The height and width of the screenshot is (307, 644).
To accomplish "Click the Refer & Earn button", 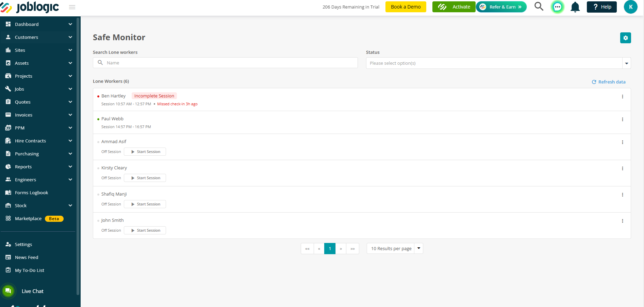I will tap(501, 7).
